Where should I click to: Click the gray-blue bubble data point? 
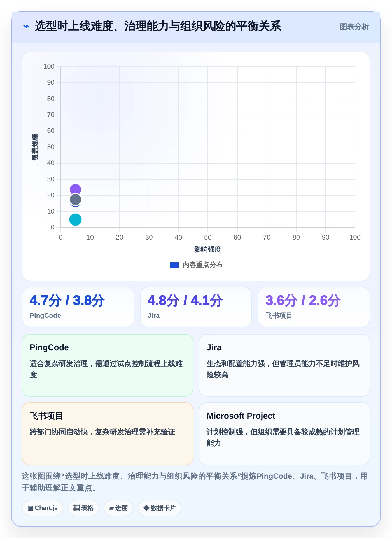tap(75, 200)
